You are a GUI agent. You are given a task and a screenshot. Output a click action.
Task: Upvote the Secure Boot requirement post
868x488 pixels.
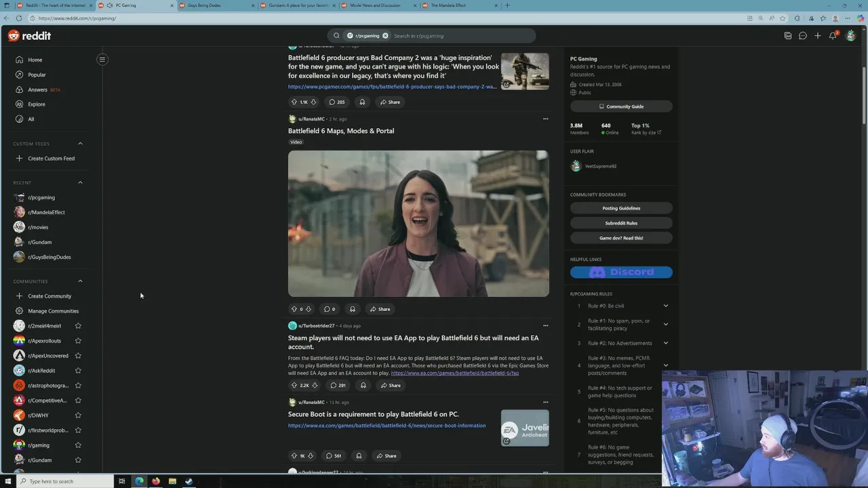point(294,455)
